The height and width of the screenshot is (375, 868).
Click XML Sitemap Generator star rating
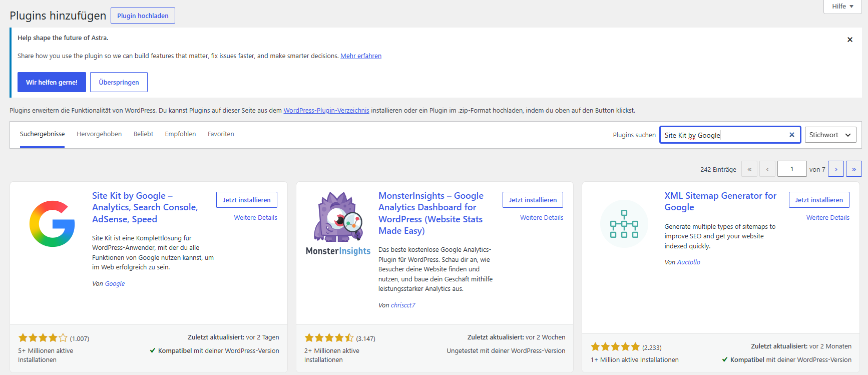coord(615,347)
